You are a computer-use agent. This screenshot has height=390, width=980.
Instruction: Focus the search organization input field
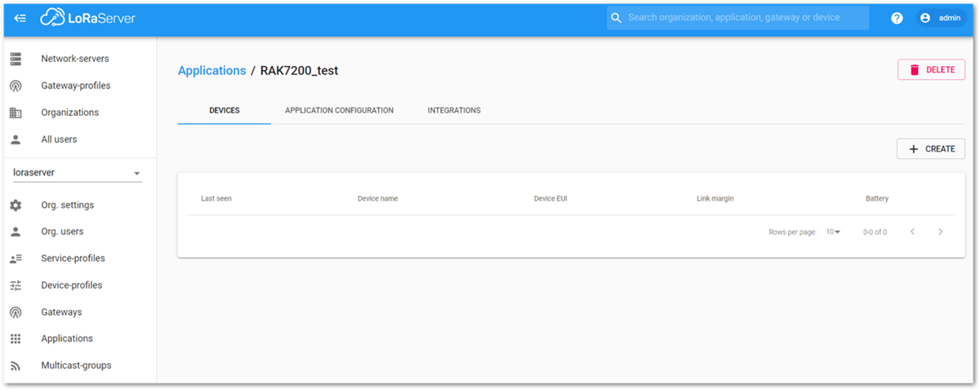[x=737, y=18]
